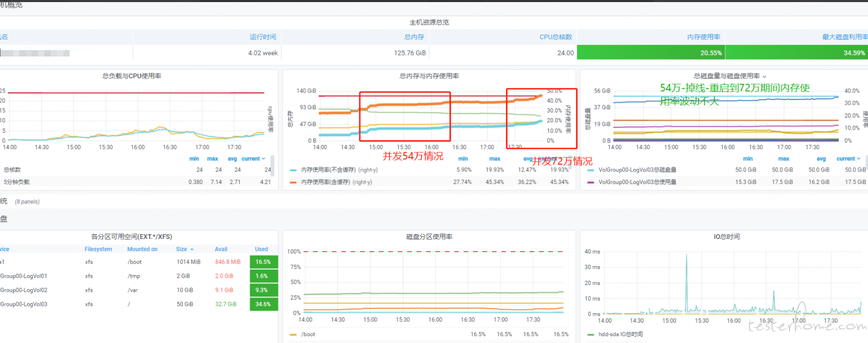Sort overview table by 总内存 header
868x343 pixels.
[414, 37]
